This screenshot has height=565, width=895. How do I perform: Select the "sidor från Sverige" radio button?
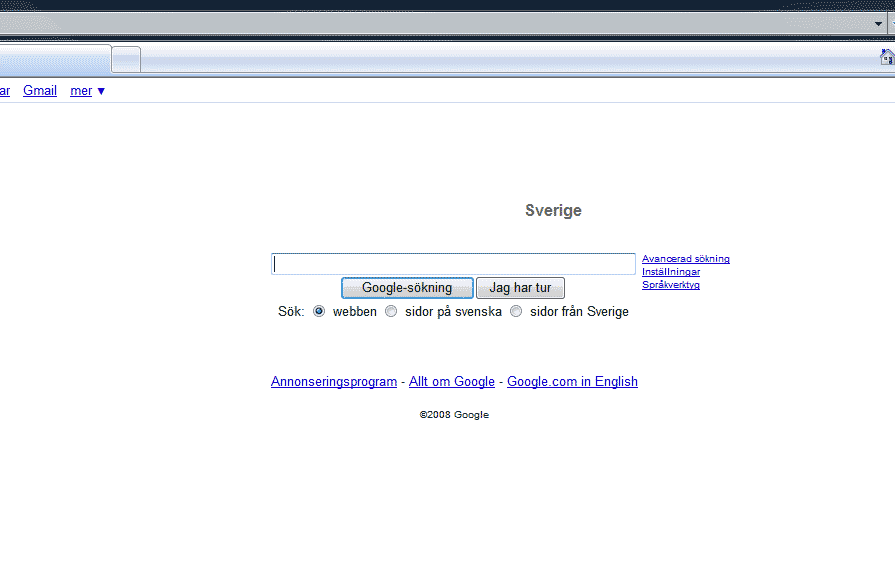pos(516,311)
